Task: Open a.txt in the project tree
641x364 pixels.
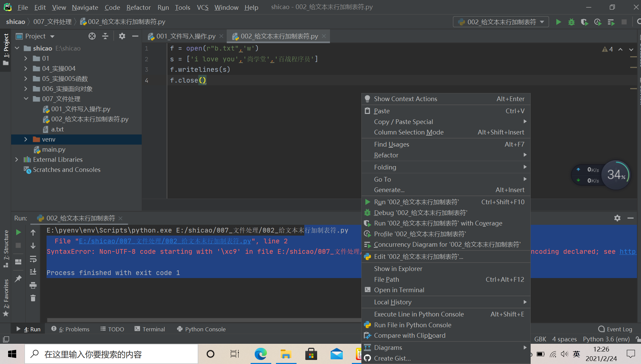Action: (53, 129)
